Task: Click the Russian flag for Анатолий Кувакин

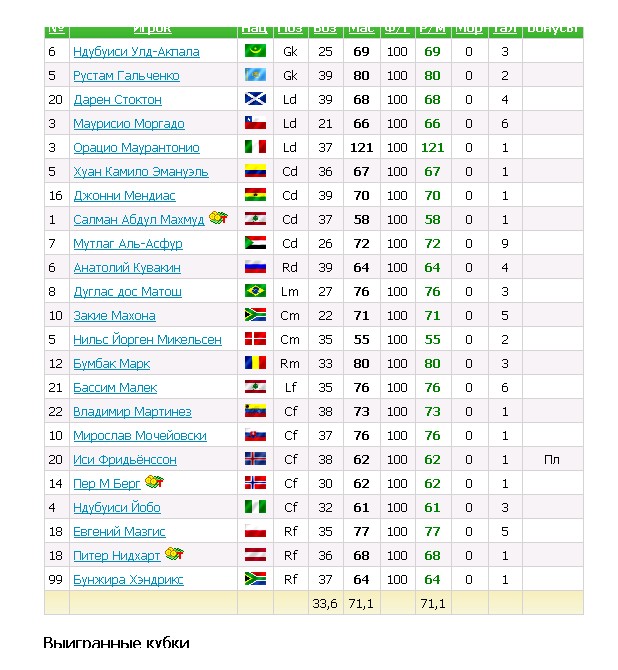Action: pyautogui.click(x=255, y=267)
